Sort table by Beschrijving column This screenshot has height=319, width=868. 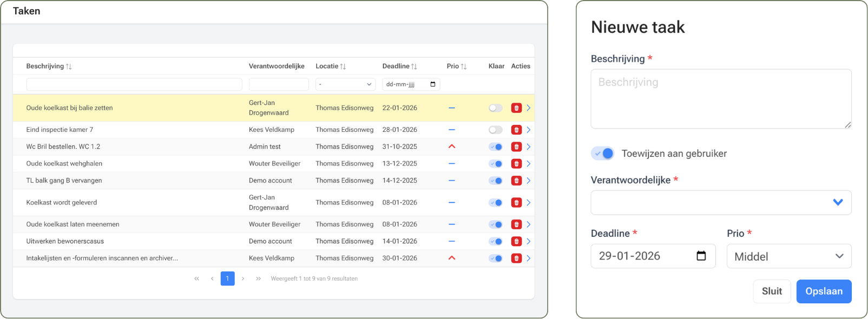69,67
